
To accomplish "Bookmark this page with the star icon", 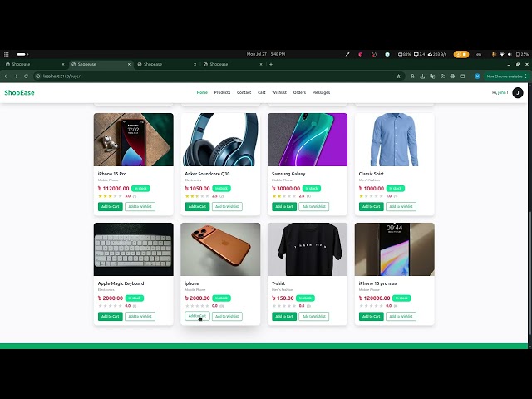I will pyautogui.click(x=399, y=76).
